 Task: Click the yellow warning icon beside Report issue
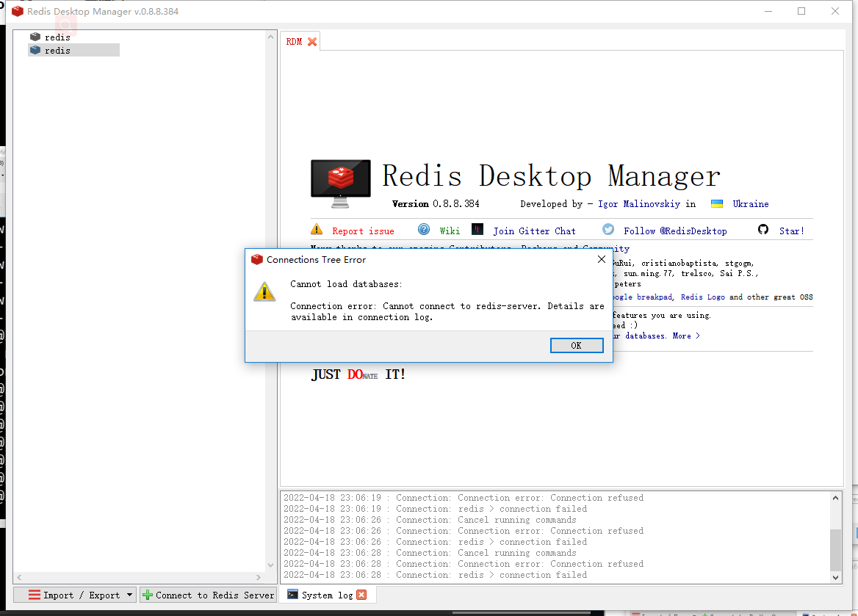[317, 229]
